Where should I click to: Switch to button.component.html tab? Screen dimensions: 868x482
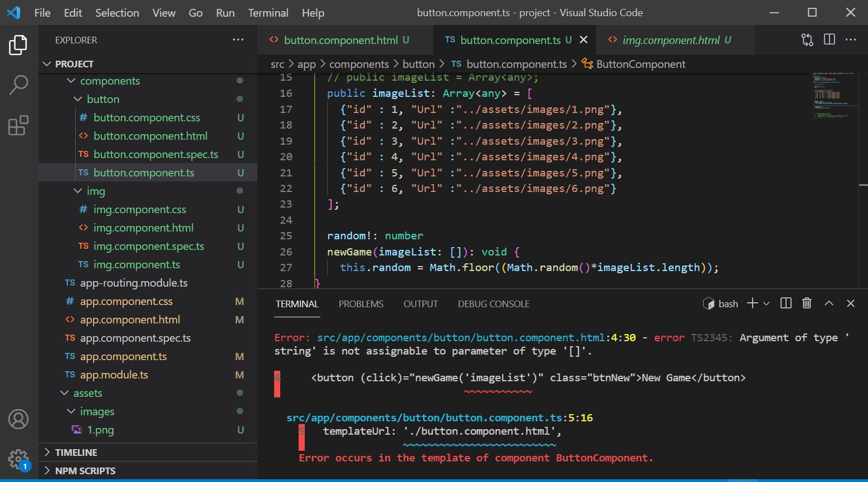point(345,40)
